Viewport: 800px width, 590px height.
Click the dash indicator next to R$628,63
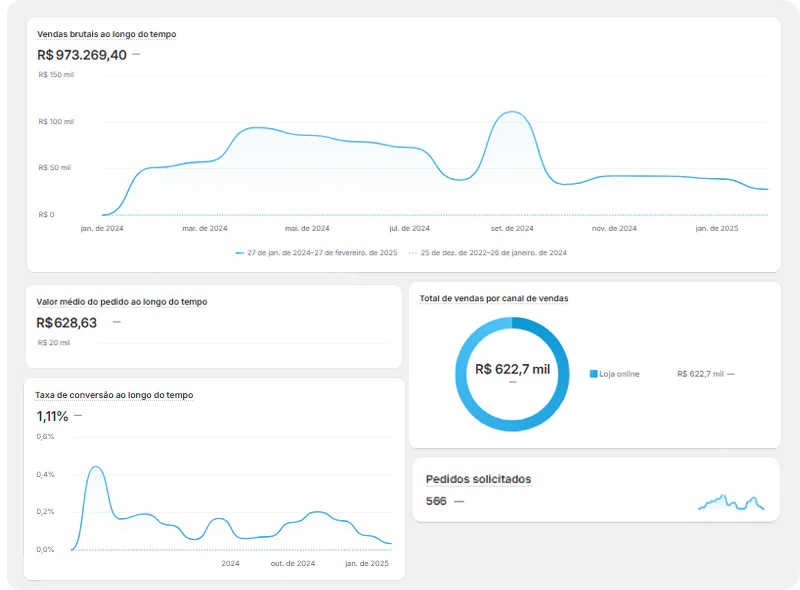[x=116, y=323]
